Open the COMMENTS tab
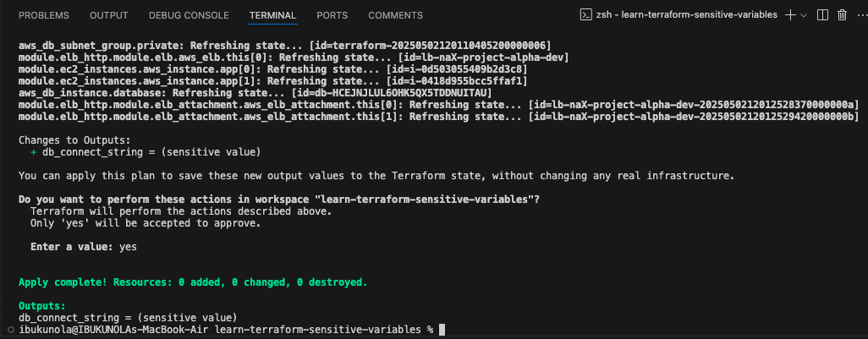 395,15
